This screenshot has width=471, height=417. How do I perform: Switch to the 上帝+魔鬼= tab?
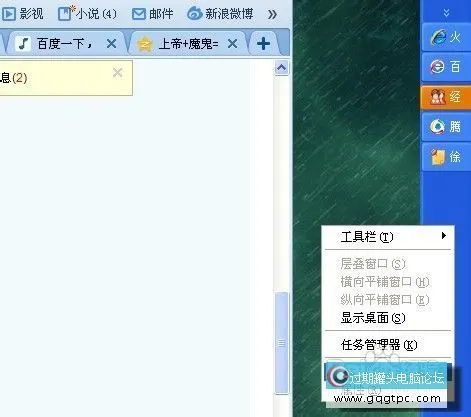coord(188,43)
